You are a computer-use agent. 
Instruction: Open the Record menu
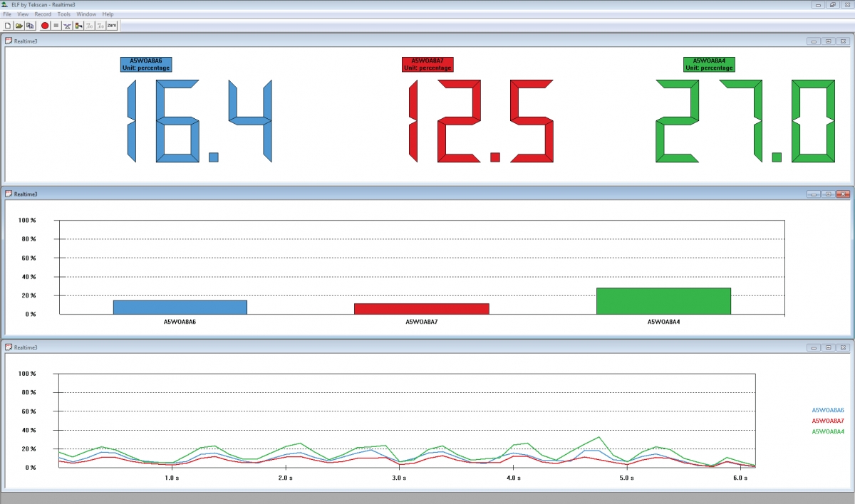pyautogui.click(x=43, y=14)
